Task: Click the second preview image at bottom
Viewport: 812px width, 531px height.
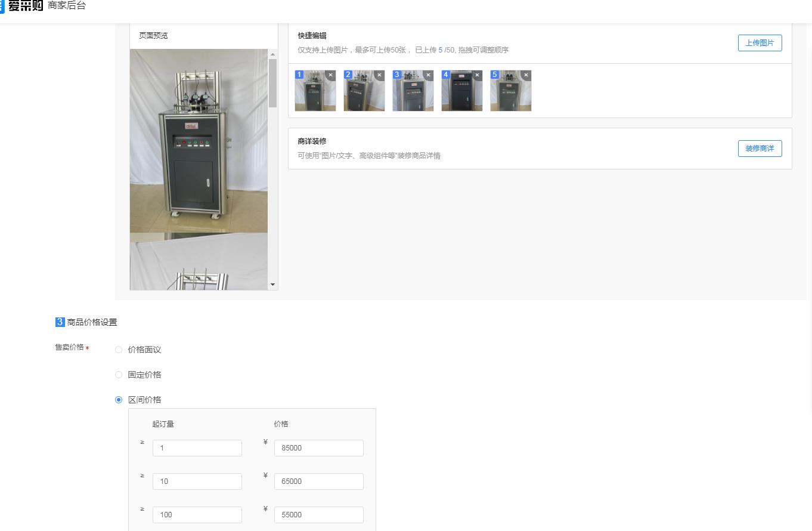Action: [x=199, y=262]
